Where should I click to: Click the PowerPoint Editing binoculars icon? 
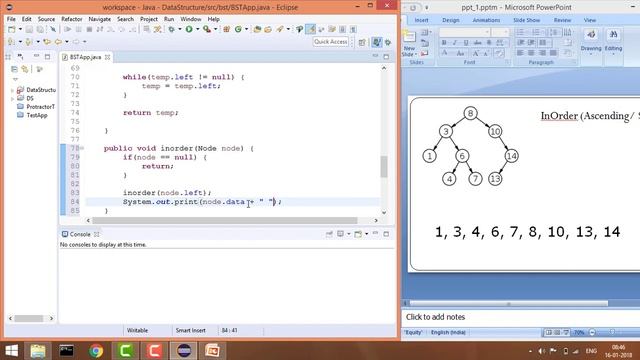coord(613,35)
